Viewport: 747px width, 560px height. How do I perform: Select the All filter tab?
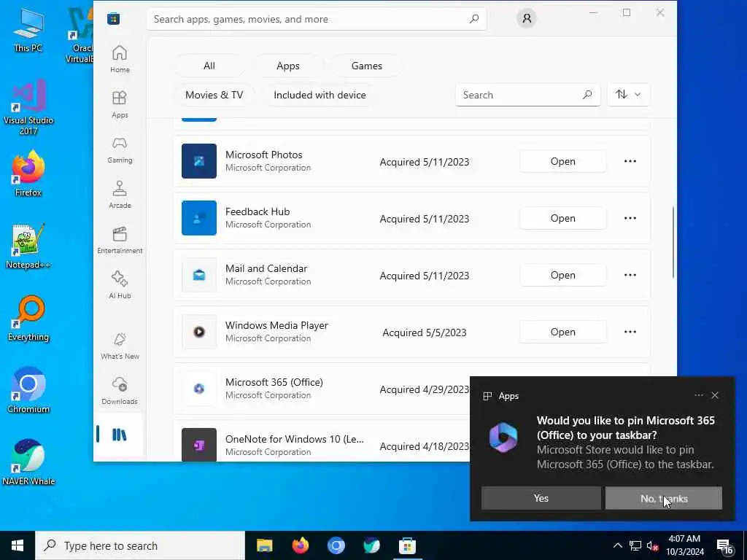[209, 66]
